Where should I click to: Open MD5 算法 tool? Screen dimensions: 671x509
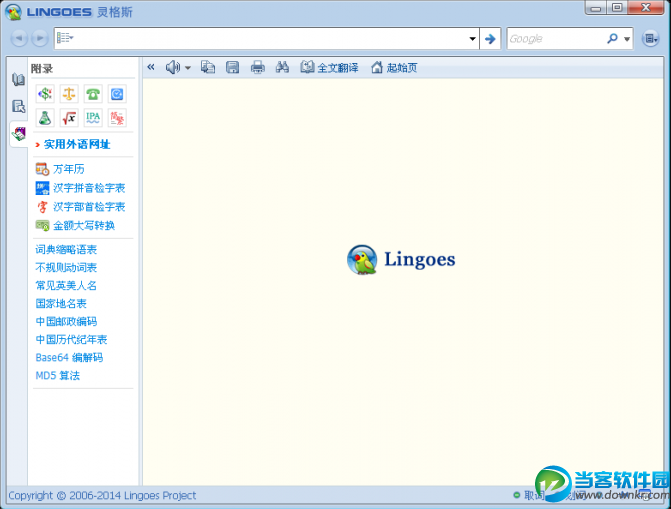click(x=57, y=375)
